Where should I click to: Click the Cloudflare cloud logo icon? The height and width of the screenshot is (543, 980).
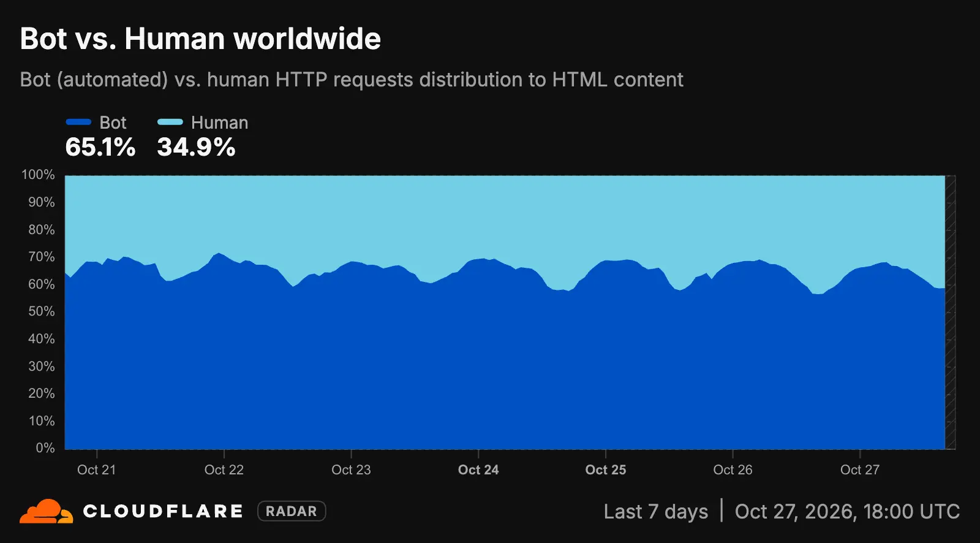coord(47,511)
